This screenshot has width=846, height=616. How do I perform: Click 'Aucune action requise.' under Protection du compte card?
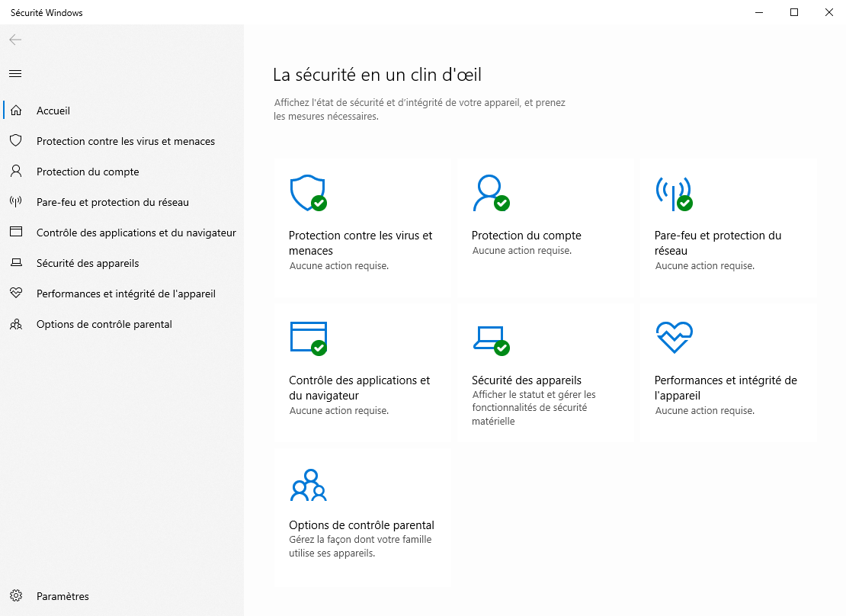click(522, 251)
